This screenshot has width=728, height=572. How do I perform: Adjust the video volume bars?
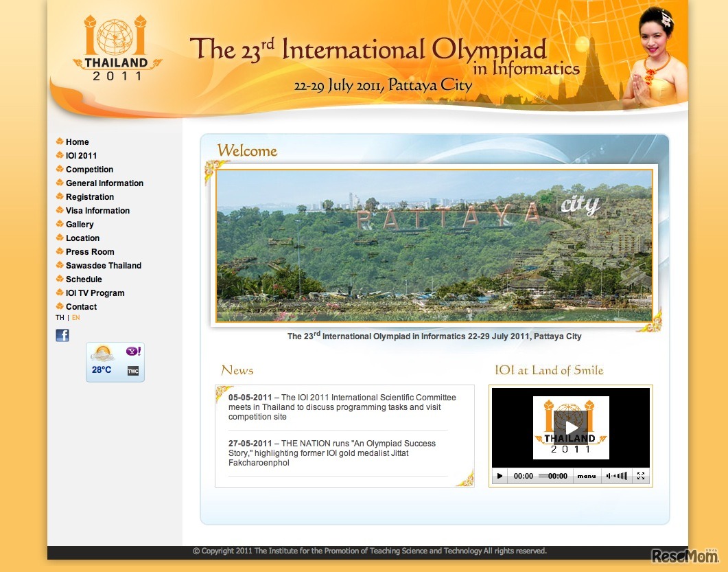620,476
